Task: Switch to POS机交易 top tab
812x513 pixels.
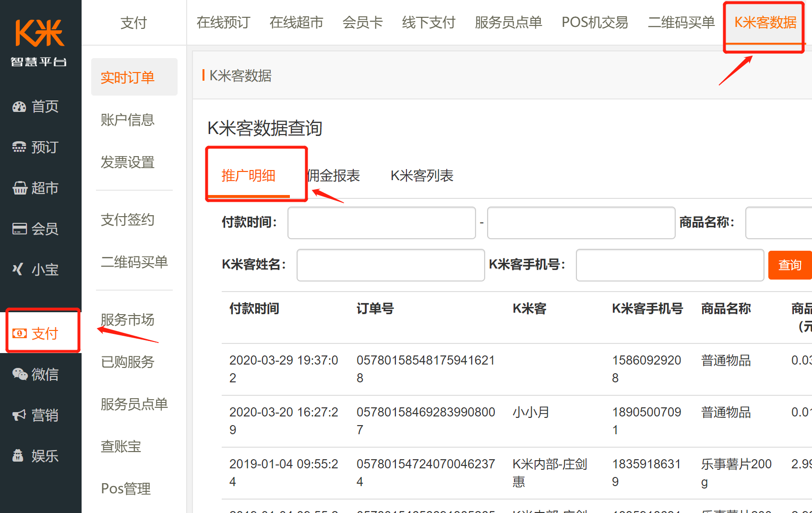Action: click(595, 23)
